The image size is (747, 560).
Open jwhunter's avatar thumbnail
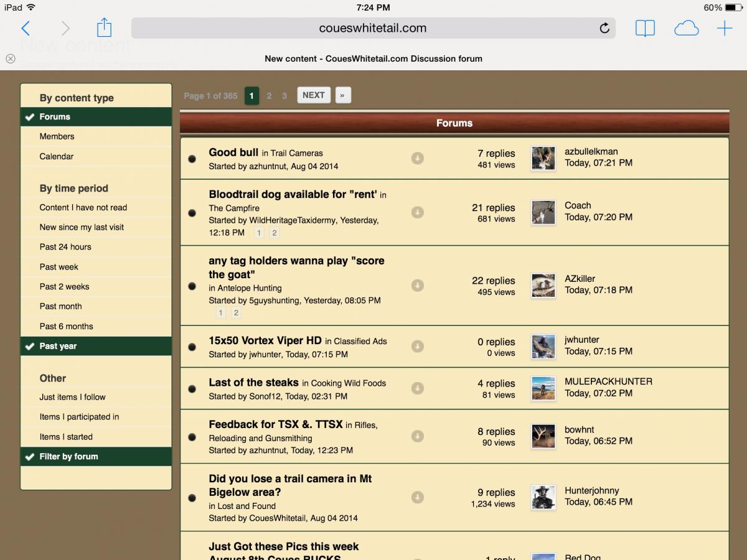543,347
